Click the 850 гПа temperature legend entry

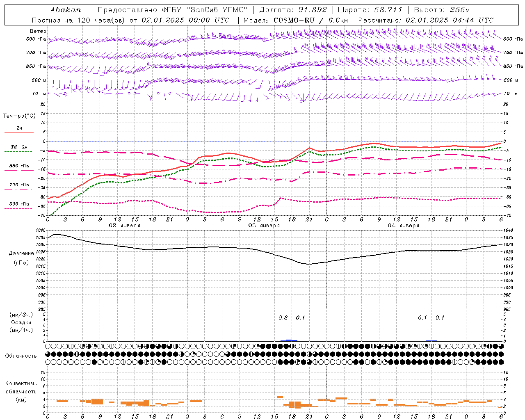[19, 166]
